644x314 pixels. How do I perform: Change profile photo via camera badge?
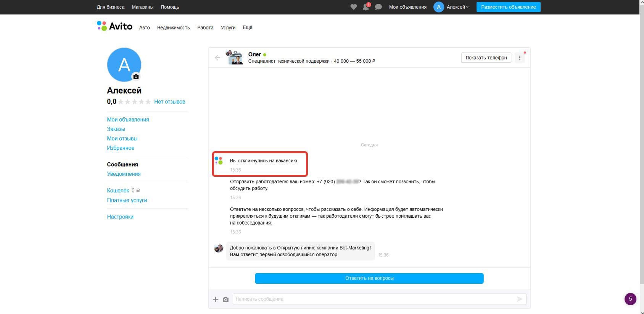(136, 76)
